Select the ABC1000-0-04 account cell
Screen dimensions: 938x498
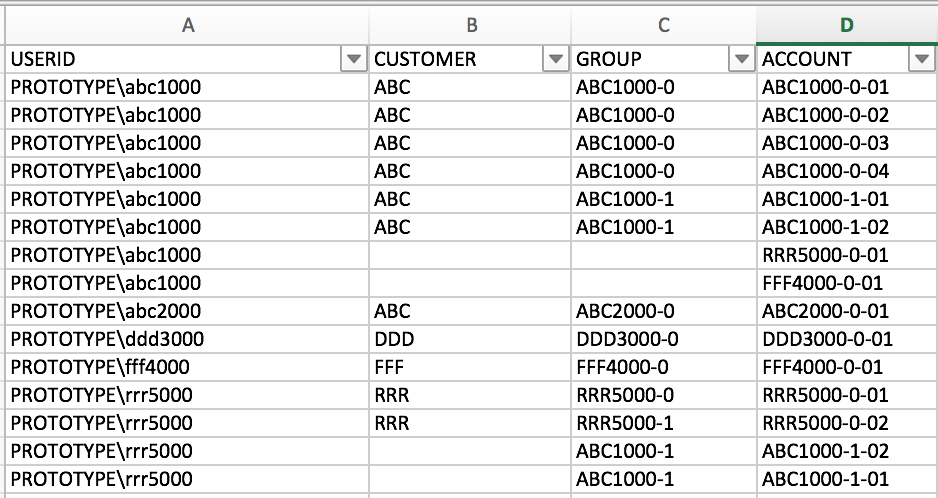click(825, 171)
